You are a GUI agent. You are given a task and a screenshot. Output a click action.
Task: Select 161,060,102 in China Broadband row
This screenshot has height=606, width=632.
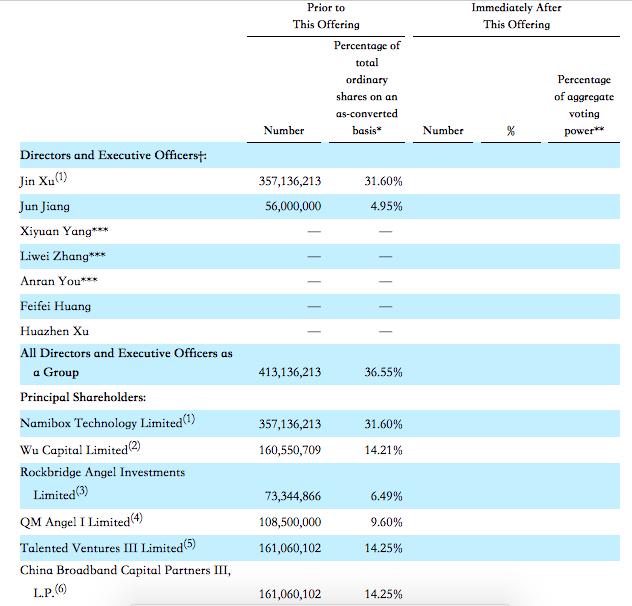tap(290, 594)
